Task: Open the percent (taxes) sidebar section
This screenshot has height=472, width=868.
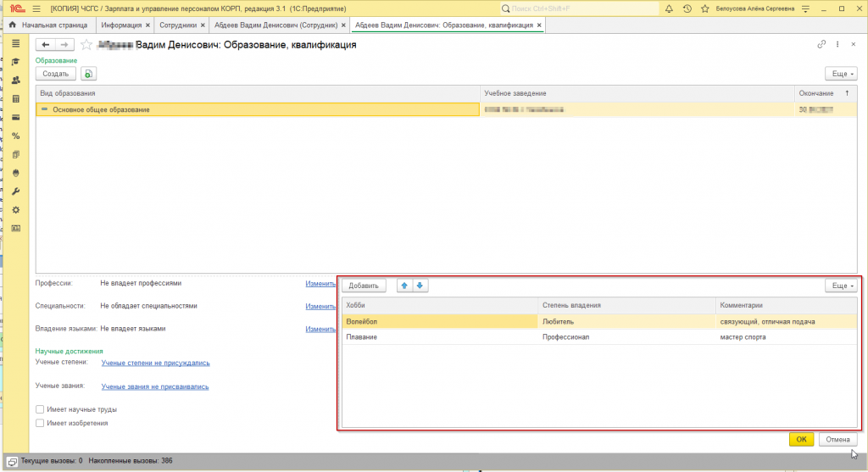Action: 15,136
